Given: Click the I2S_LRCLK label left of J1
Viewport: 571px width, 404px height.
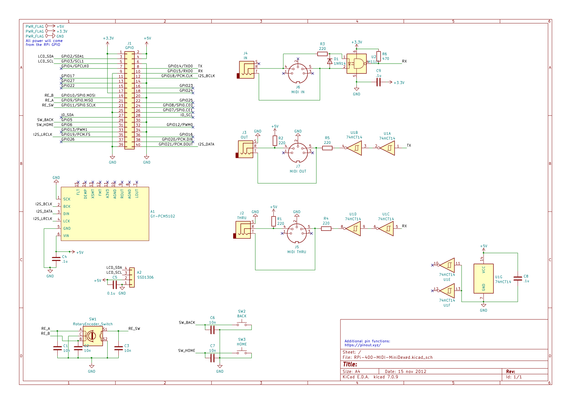Looking at the screenshot, I should coord(43,134).
